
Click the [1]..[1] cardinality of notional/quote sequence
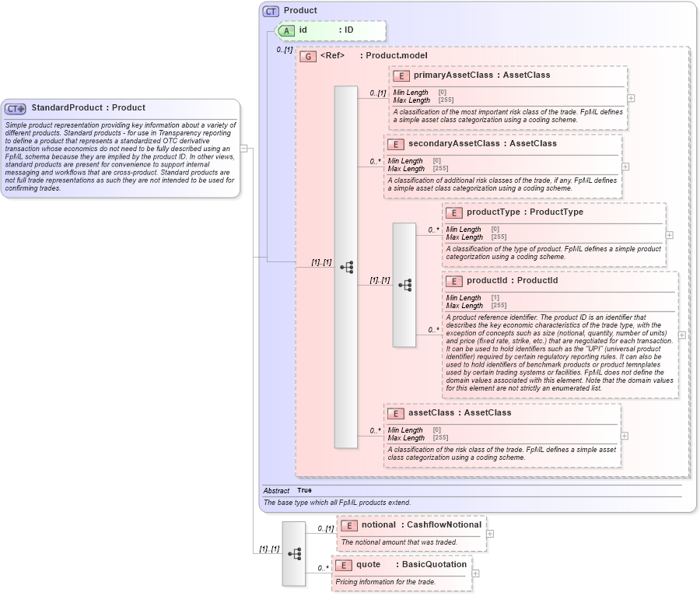269,549
